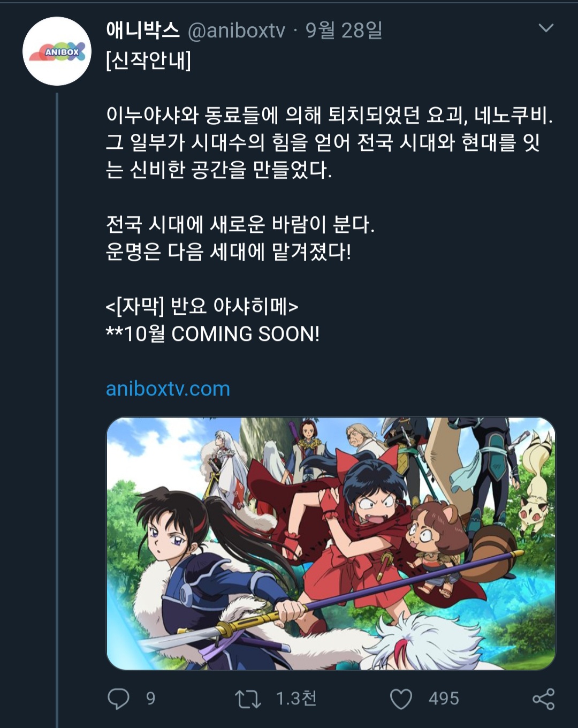Click the 9월 28일 timestamp
Screen dimensions: 578x728
point(344,30)
